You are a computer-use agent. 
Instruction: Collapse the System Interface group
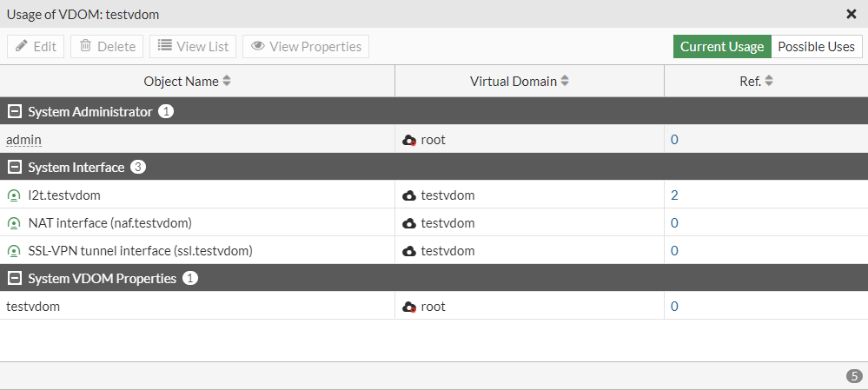[x=14, y=168]
